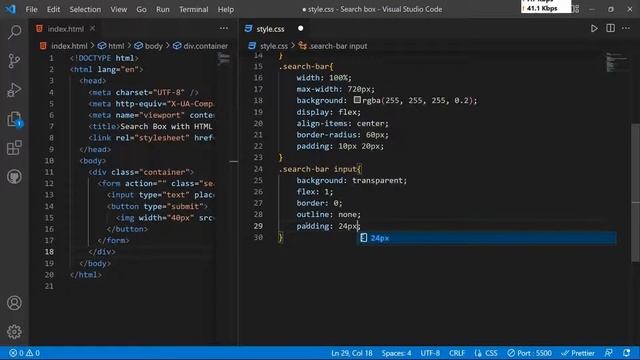Click the index.html minimap
640x360 pixels.
224,58
